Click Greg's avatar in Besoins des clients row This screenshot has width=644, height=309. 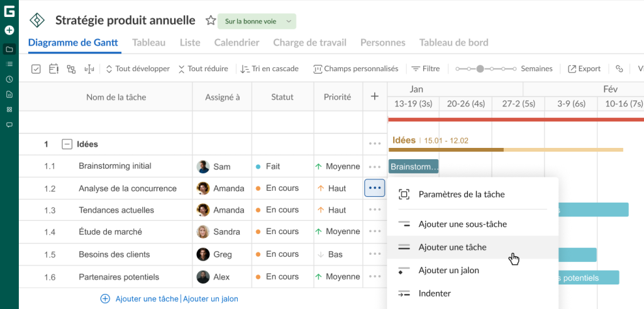(203, 254)
